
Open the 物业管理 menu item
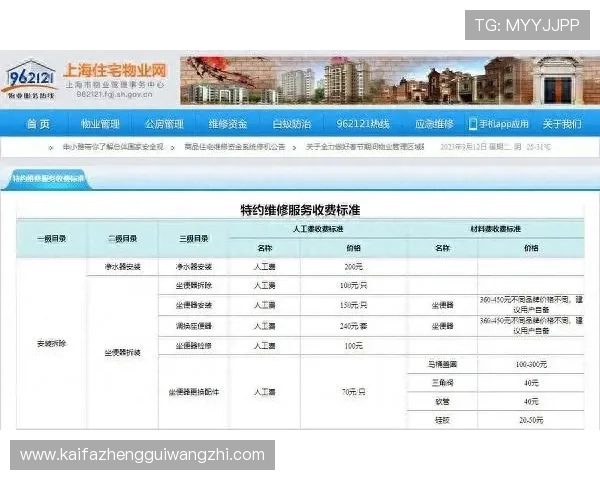coord(100,124)
